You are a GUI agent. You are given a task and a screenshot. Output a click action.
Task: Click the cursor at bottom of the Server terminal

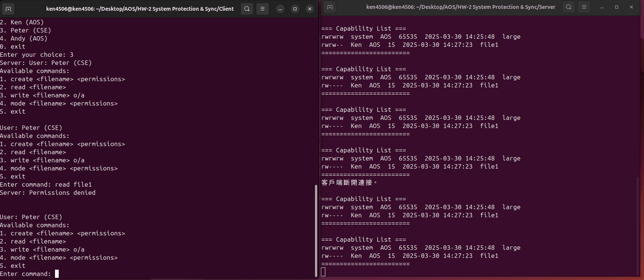(x=323, y=272)
